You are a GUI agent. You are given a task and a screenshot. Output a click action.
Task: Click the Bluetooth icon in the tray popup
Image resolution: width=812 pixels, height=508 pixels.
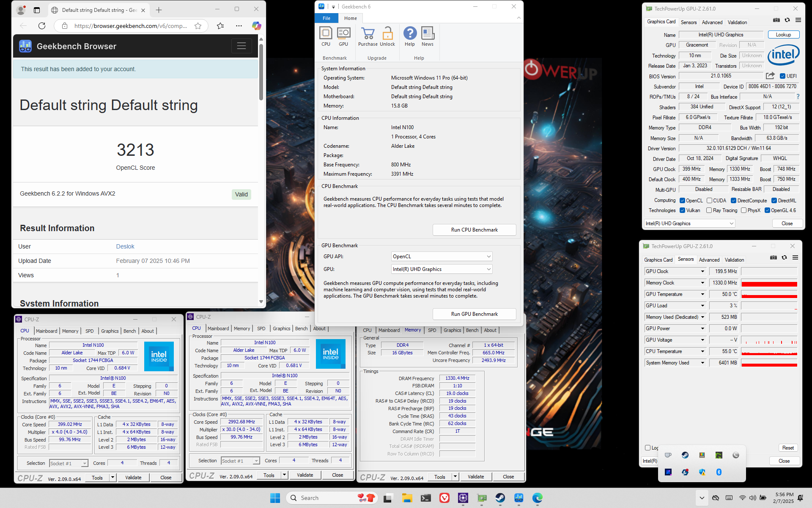click(719, 472)
